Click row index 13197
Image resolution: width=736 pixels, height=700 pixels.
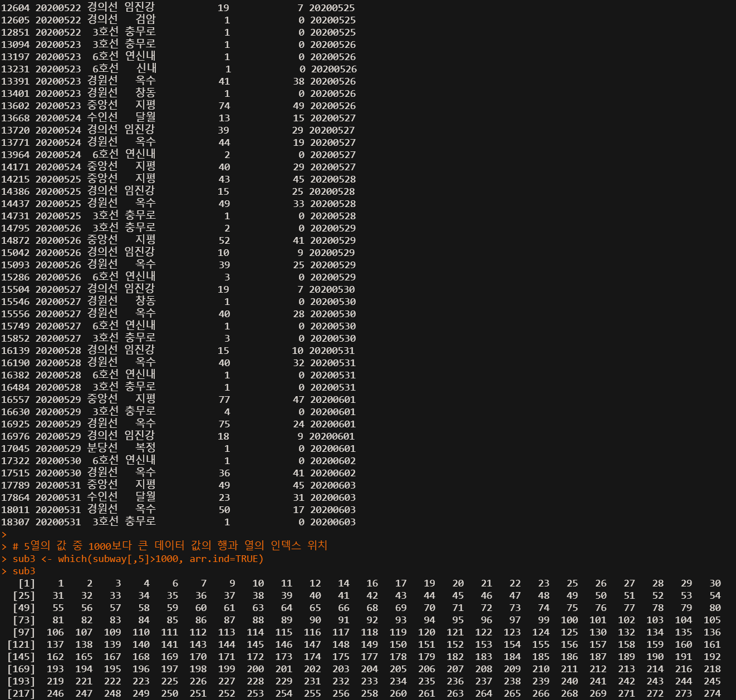15,57
